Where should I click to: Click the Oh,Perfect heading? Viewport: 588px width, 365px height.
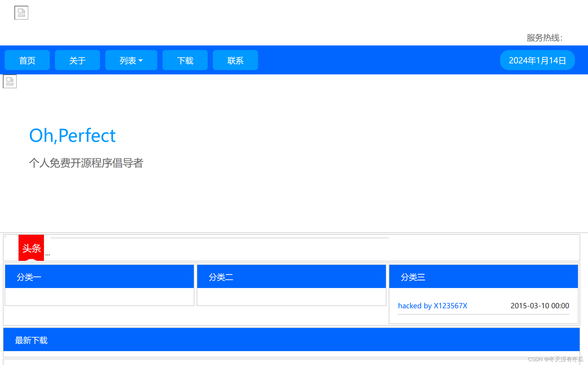click(x=72, y=135)
